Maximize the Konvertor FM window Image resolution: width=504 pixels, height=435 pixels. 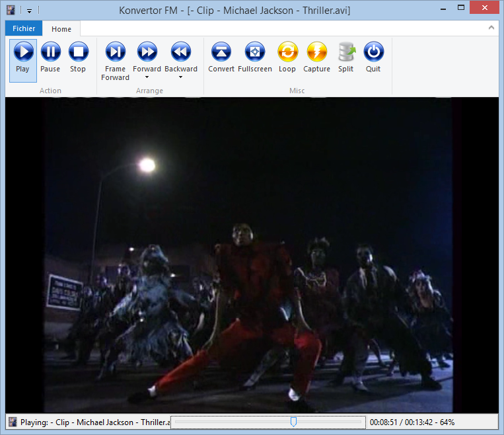pos(461,8)
